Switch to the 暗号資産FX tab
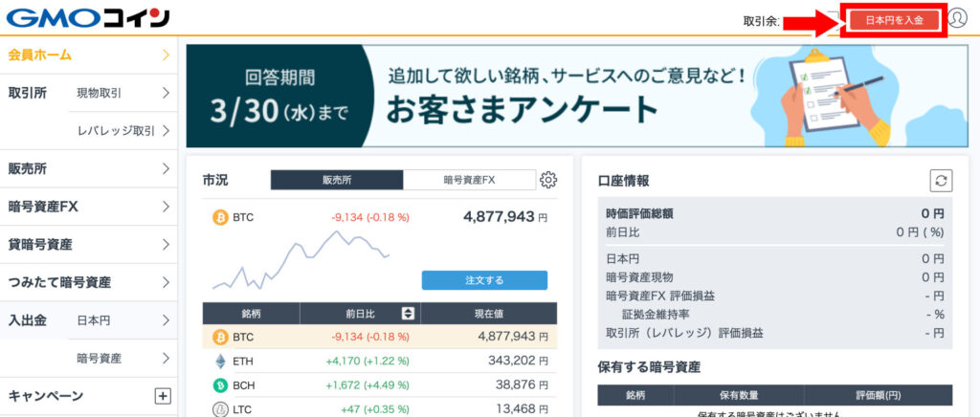Image resolution: width=980 pixels, height=417 pixels. pos(469,180)
